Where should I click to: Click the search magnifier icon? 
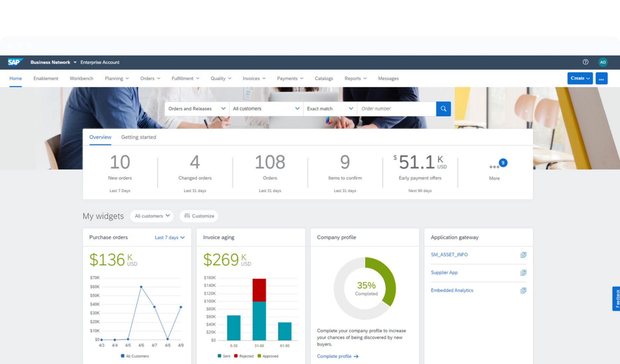click(443, 109)
